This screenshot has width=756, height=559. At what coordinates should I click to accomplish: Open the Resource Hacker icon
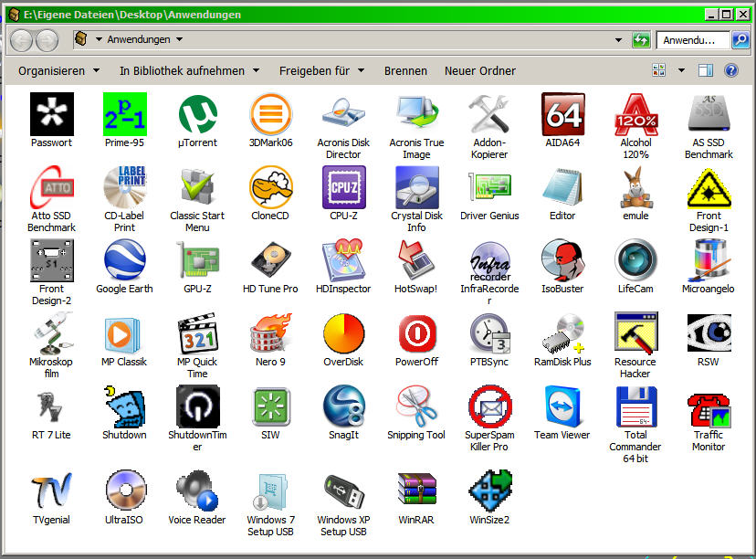click(x=636, y=332)
